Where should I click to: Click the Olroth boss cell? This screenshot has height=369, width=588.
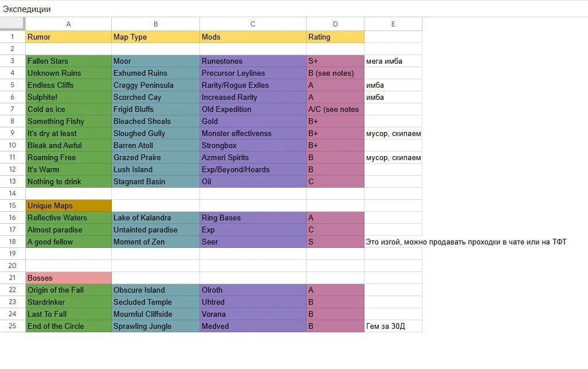(x=253, y=290)
